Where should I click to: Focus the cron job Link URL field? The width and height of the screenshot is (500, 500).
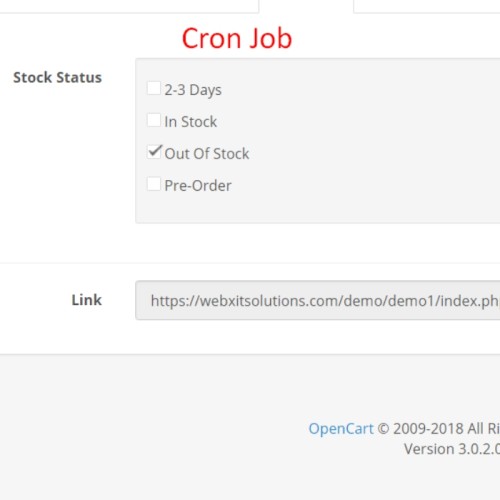point(317,300)
